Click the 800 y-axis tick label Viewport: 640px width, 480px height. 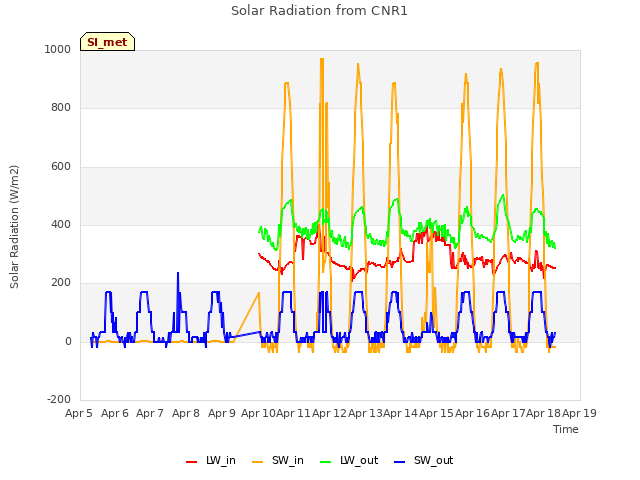[x=61, y=108]
